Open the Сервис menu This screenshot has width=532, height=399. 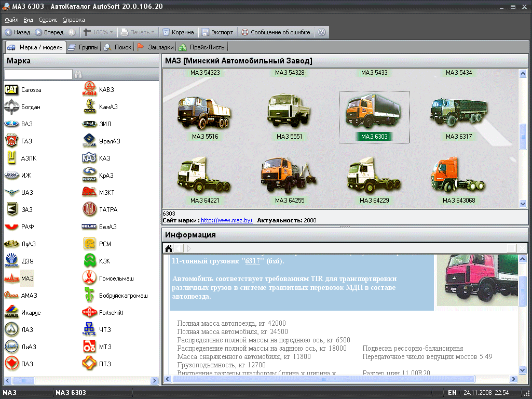click(x=48, y=20)
